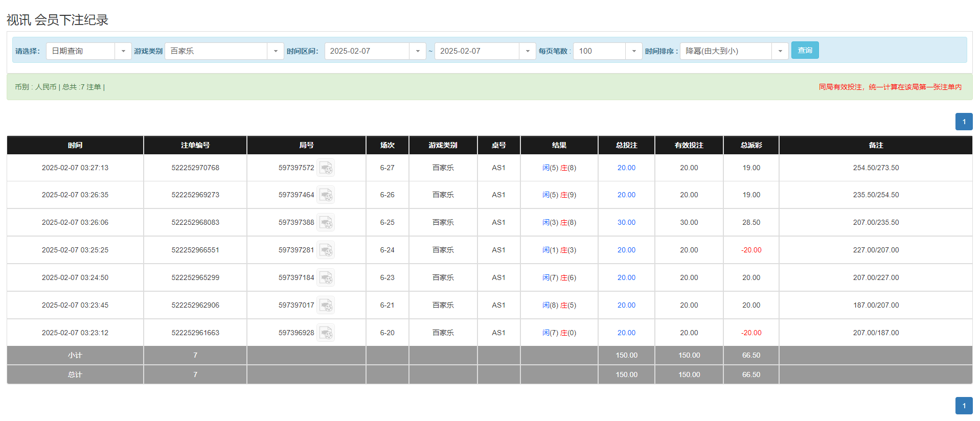
Task: Open video replay icon for round 597397572
Action: 326,168
